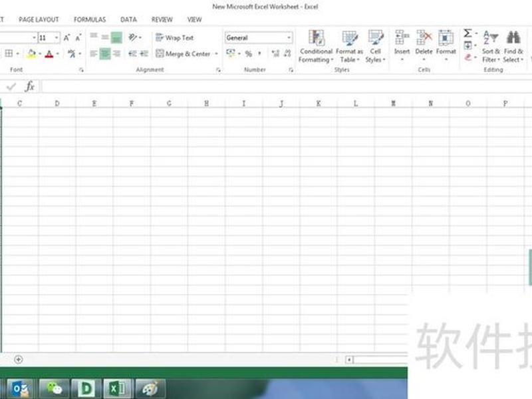Toggle Wrap Text
The image size is (532, 399).
174,38
